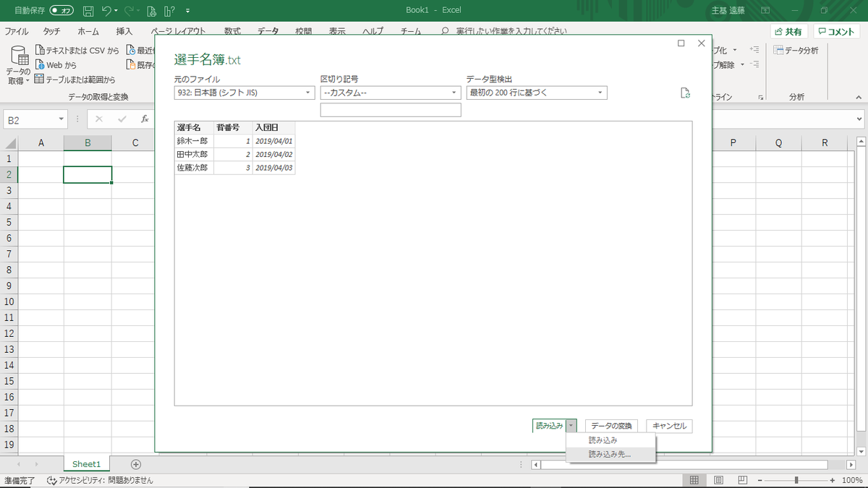The image size is (868, 488).
Task: Click the データの変換 button
Action: [610, 426]
